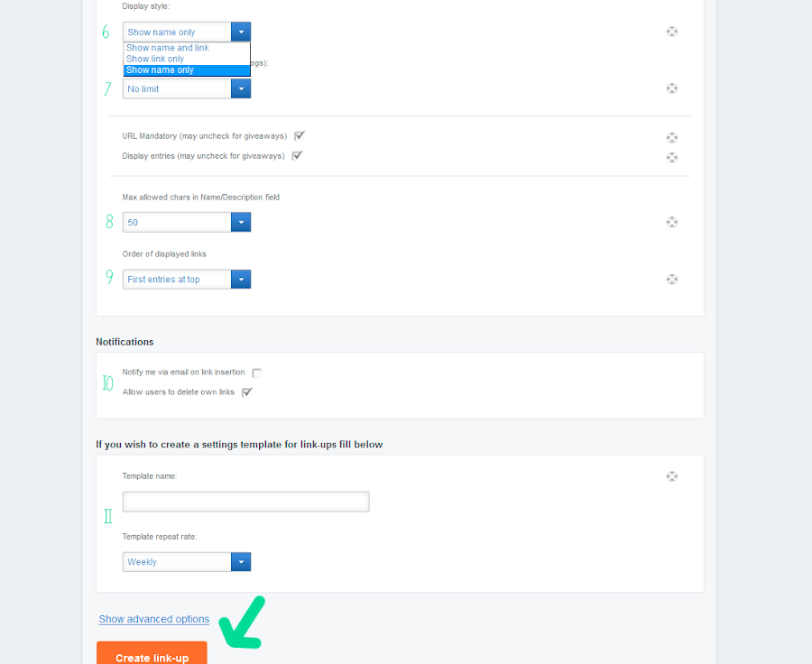Toggle the Display entries checkbox
The image size is (812, 664).
coord(297,156)
